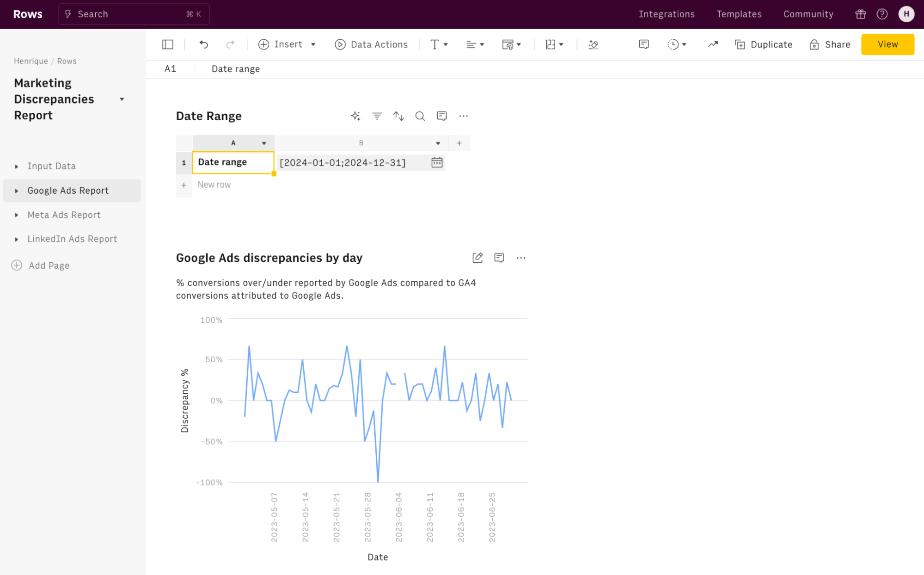Open the Date Range table more options

pos(464,116)
